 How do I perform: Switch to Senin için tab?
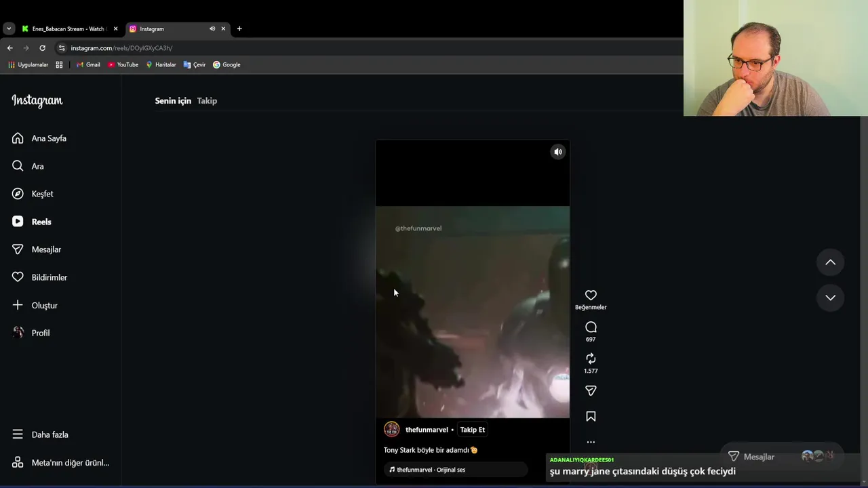pyautogui.click(x=173, y=100)
